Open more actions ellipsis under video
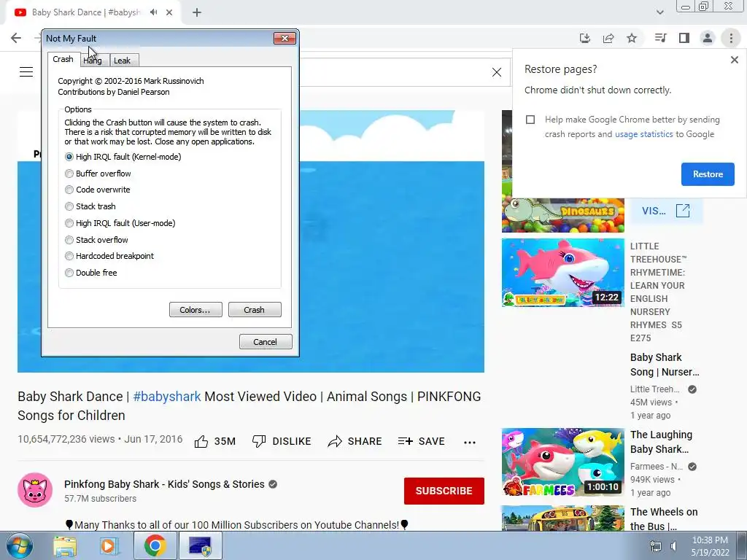Screen dimensions: 747x560 (x=470, y=443)
